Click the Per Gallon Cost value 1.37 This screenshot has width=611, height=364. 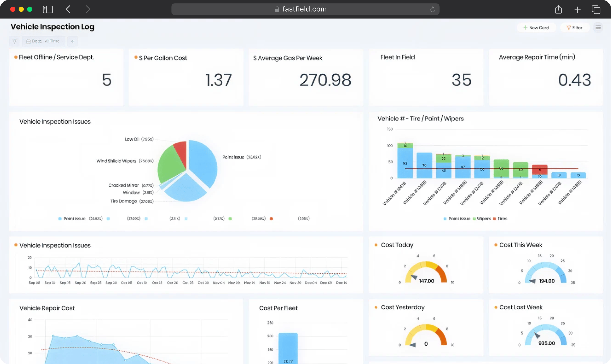(x=218, y=80)
